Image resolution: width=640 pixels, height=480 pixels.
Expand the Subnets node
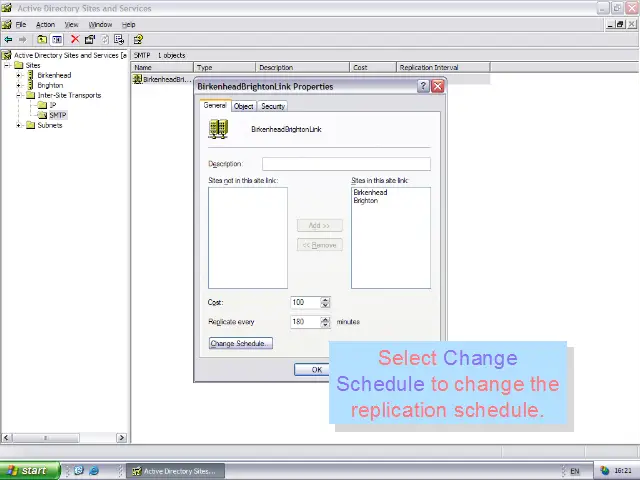pos(18,125)
